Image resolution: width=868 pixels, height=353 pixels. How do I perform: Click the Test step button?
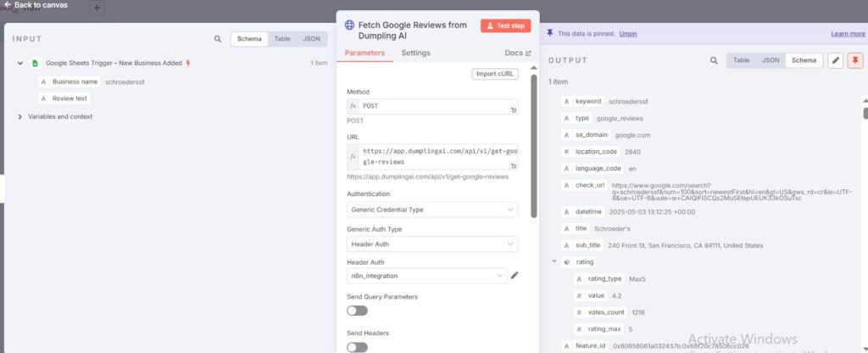505,25
